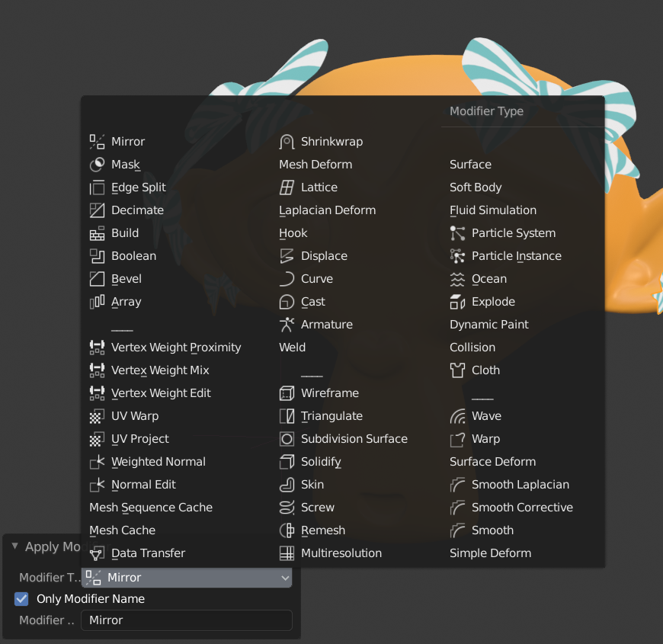Choose the Wave modifier icon

tap(457, 415)
